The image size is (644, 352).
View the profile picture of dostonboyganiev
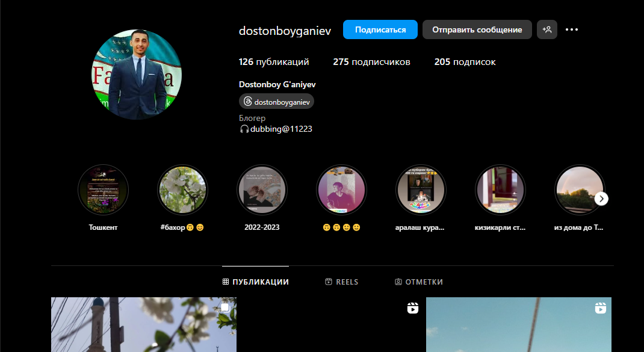[x=137, y=74]
